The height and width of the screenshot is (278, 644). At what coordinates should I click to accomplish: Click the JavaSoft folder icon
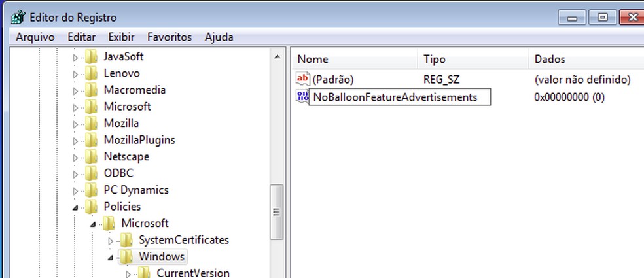[x=91, y=56]
